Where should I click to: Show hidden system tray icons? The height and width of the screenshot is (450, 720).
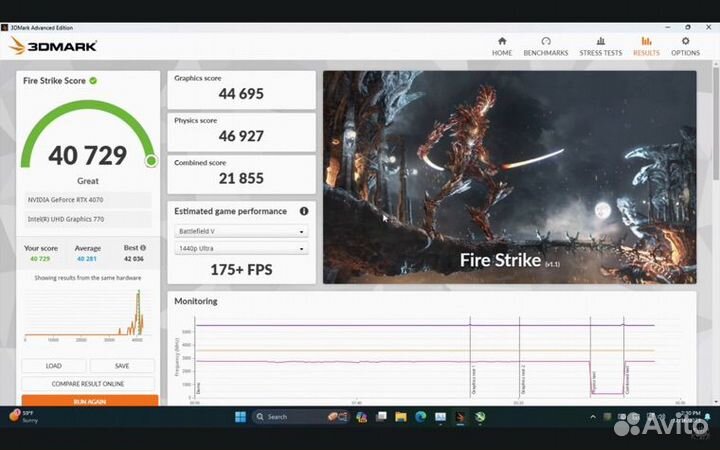coord(593,417)
